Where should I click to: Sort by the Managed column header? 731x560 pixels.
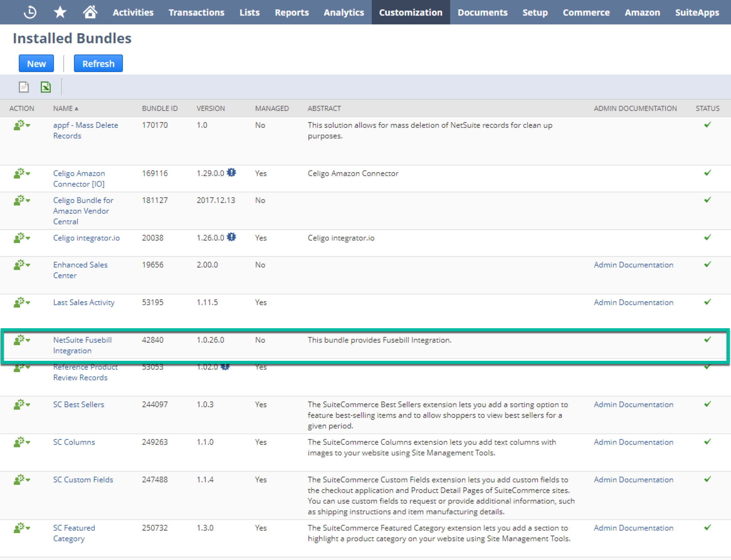[x=272, y=108]
